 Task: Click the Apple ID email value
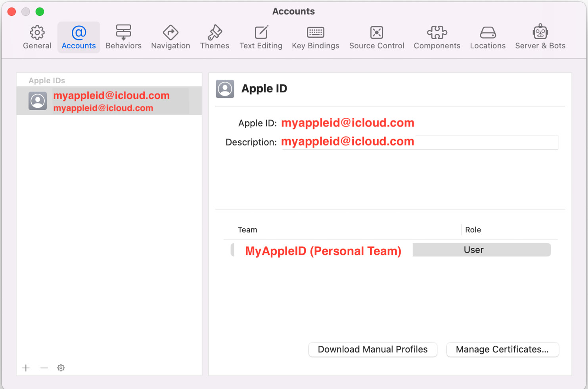pyautogui.click(x=348, y=123)
